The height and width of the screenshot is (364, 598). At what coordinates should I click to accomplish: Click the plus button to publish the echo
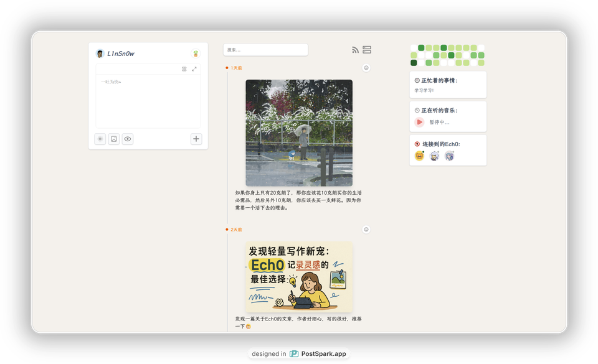pyautogui.click(x=196, y=139)
